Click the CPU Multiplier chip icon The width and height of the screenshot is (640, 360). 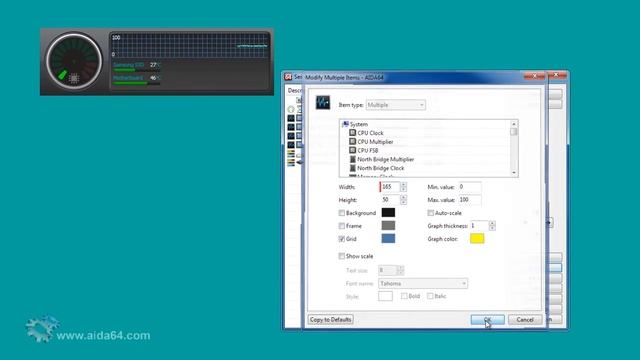point(353,142)
